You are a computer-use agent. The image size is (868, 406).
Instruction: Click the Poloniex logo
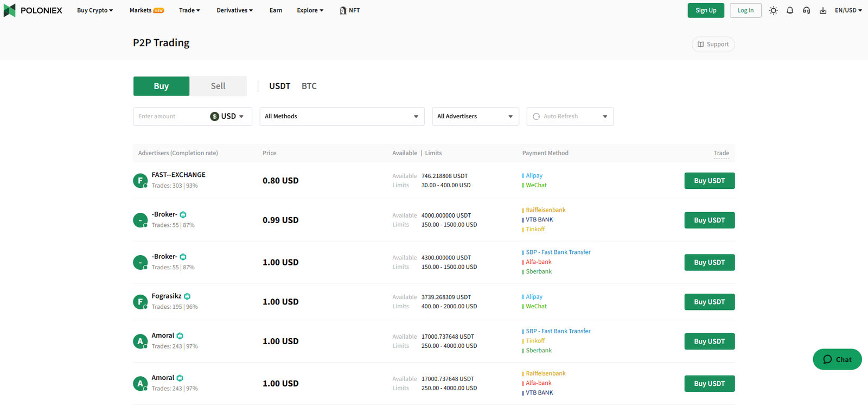tap(33, 10)
